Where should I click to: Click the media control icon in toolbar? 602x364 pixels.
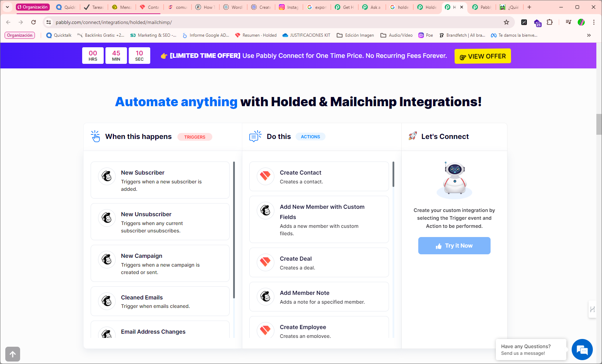tap(568, 22)
